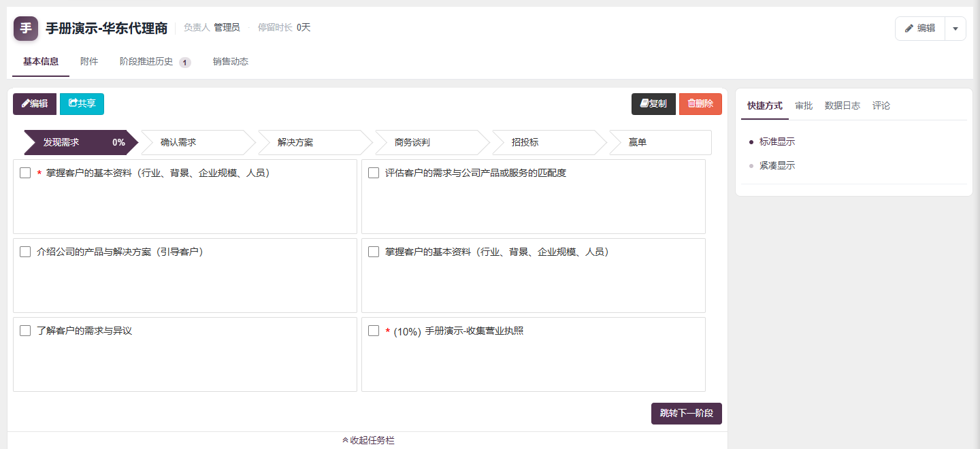Image resolution: width=980 pixels, height=449 pixels.
Task: Check the 手册演示-收集营业执照 task
Action: pos(374,331)
